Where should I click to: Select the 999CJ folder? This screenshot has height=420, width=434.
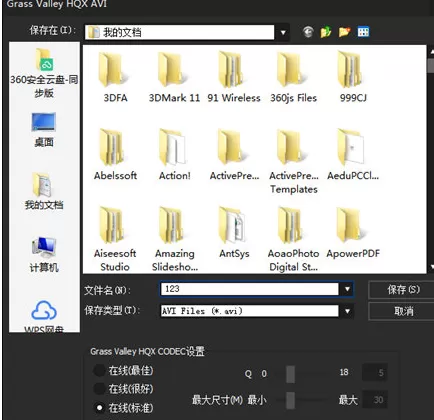[353, 77]
